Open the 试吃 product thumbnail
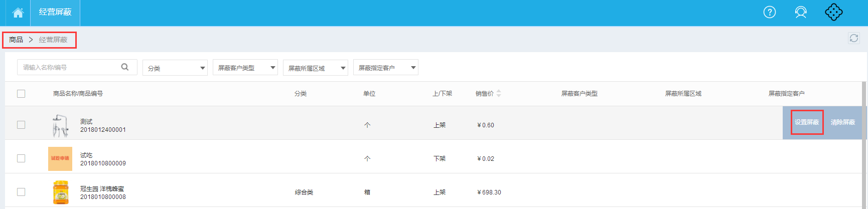Image resolution: width=868 pixels, height=209 pixels. (60, 159)
